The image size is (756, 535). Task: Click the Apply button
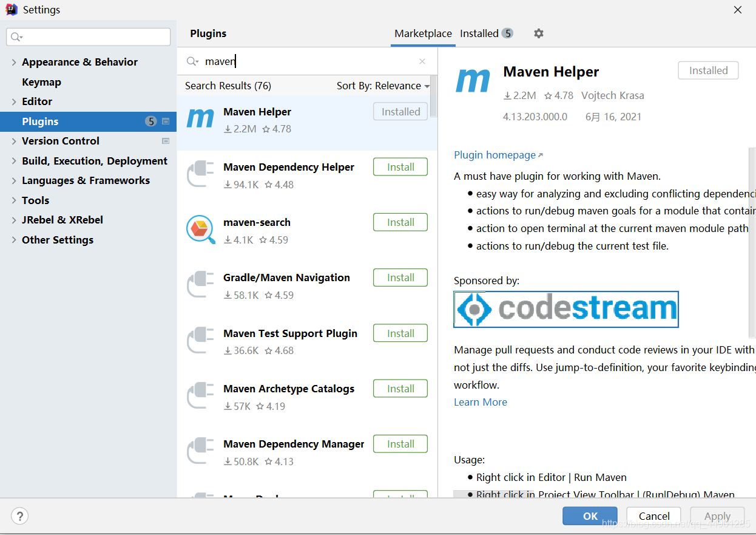(x=717, y=516)
